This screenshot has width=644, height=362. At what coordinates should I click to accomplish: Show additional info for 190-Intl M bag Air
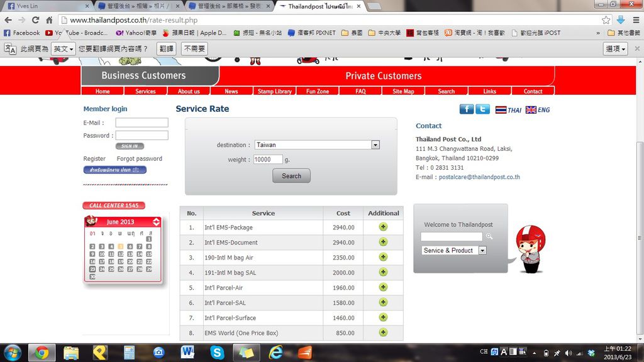[x=383, y=257]
